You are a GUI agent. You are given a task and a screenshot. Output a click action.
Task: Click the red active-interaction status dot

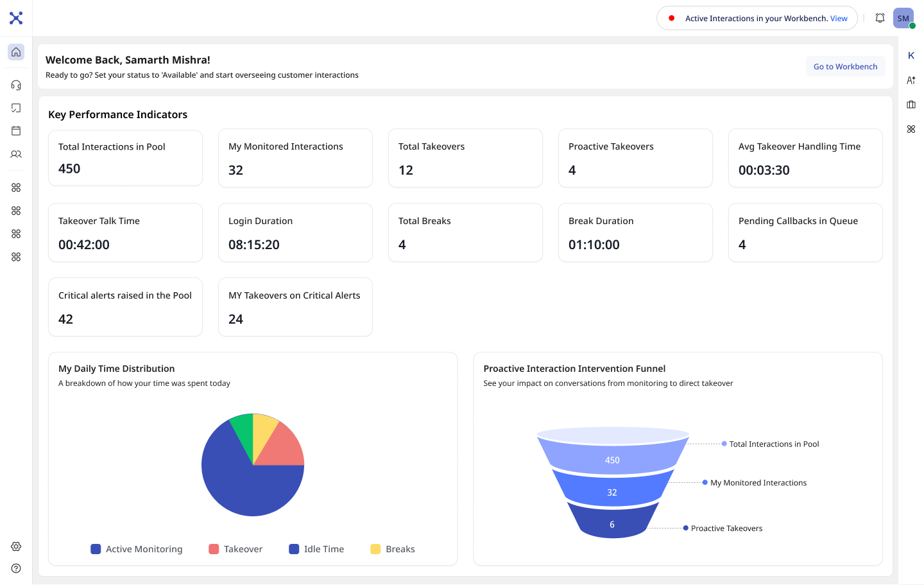(x=671, y=18)
